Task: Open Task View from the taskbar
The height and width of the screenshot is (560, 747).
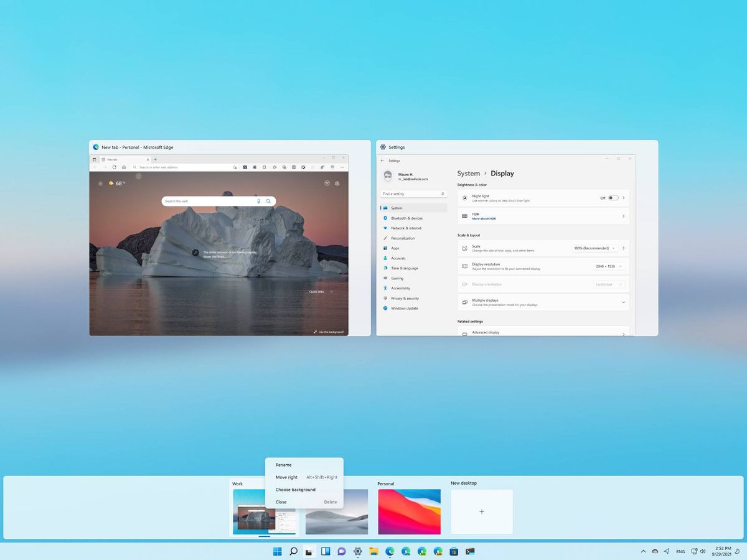Action: 309,551
